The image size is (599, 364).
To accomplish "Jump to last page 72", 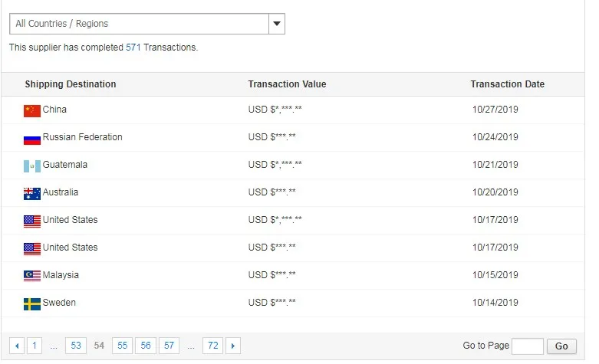I will coord(213,346).
